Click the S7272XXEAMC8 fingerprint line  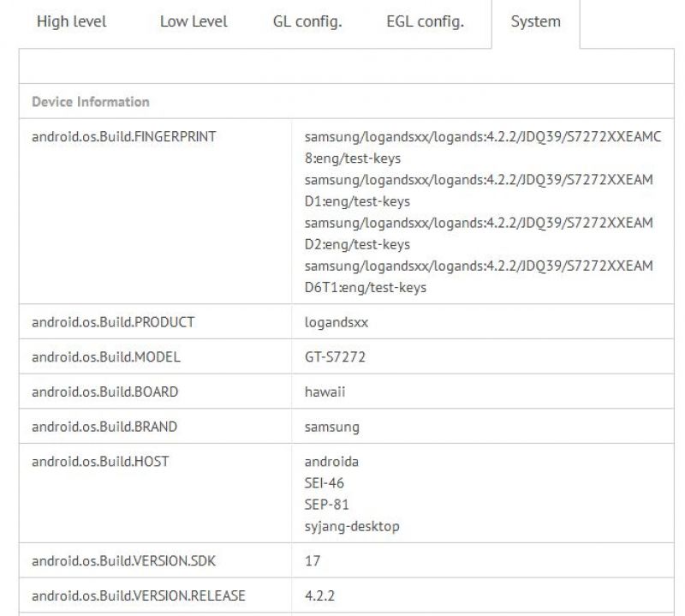(x=483, y=147)
